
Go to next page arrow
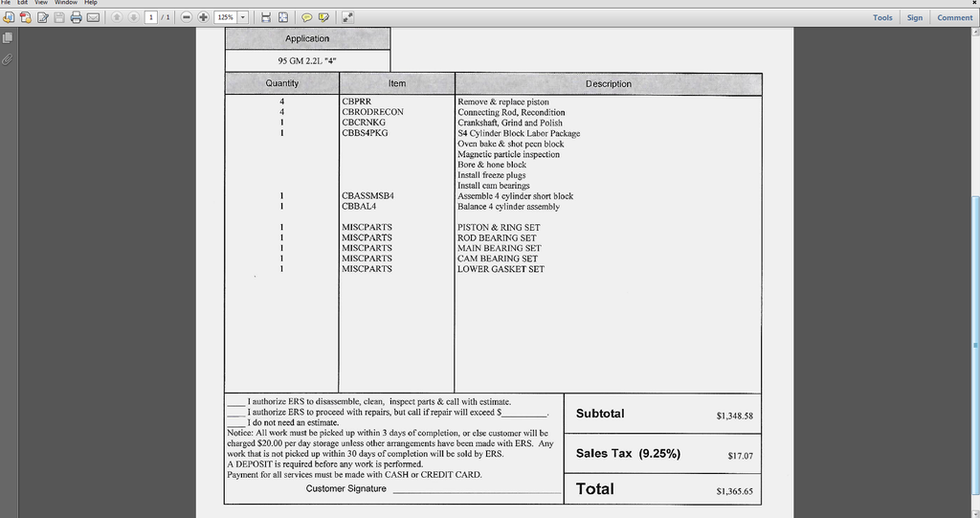pos(133,17)
